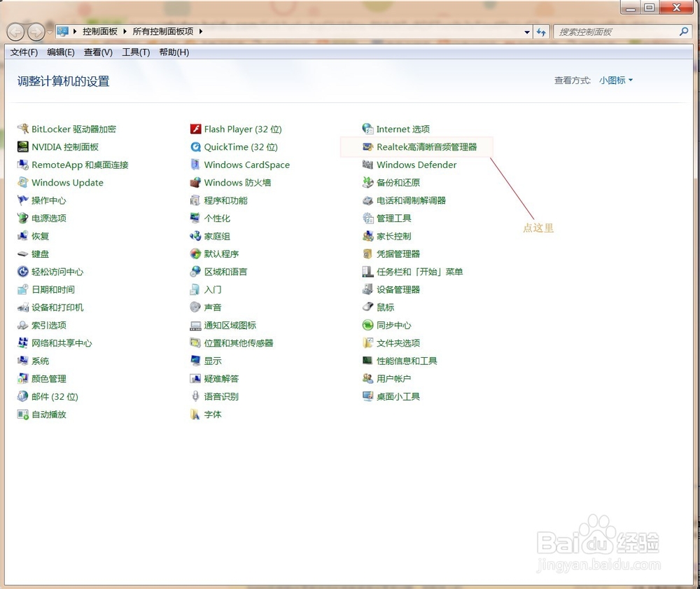Open the 小图标 view mode dropdown
Image resolution: width=700 pixels, height=589 pixels.
coord(615,81)
